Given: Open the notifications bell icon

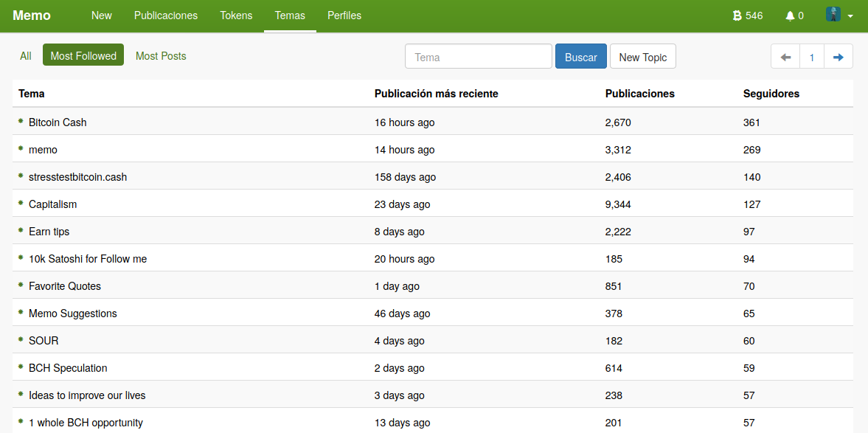Looking at the screenshot, I should coord(791,15).
